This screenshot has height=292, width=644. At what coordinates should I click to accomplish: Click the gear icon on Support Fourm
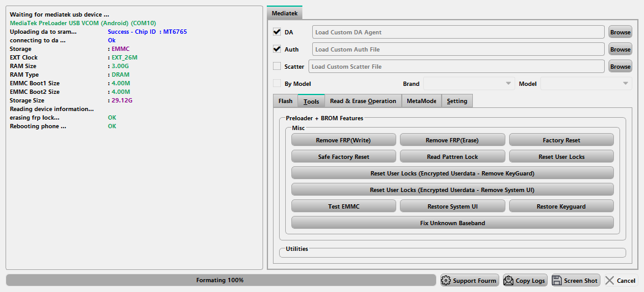click(x=446, y=280)
